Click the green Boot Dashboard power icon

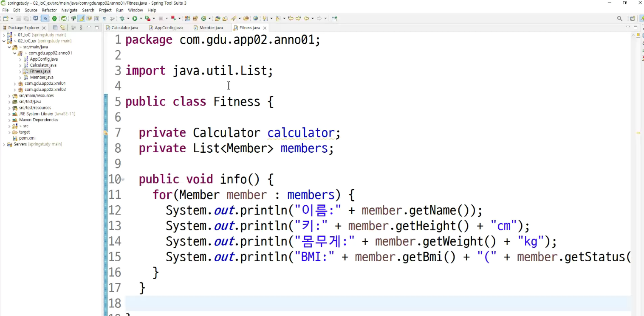click(x=54, y=18)
